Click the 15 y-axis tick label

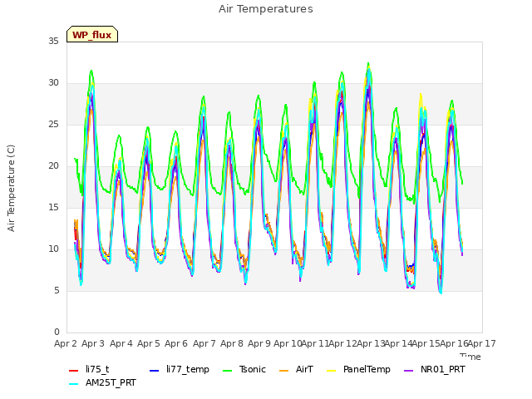[53, 207]
